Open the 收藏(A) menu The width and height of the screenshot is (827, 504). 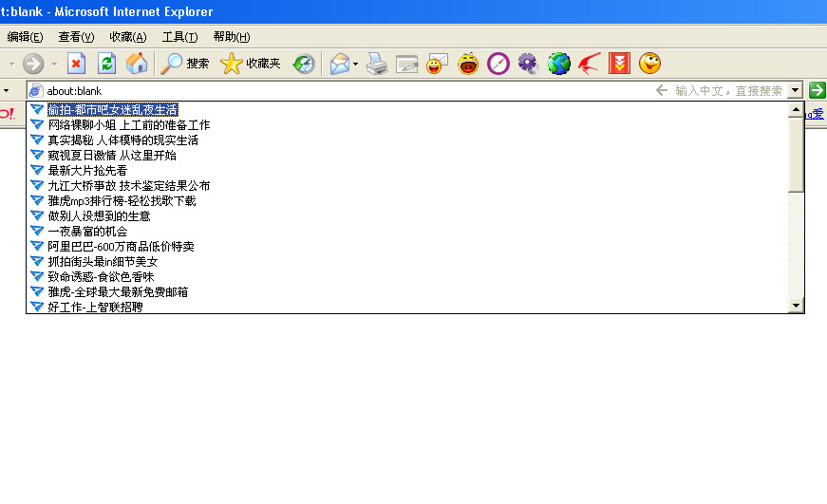click(127, 37)
